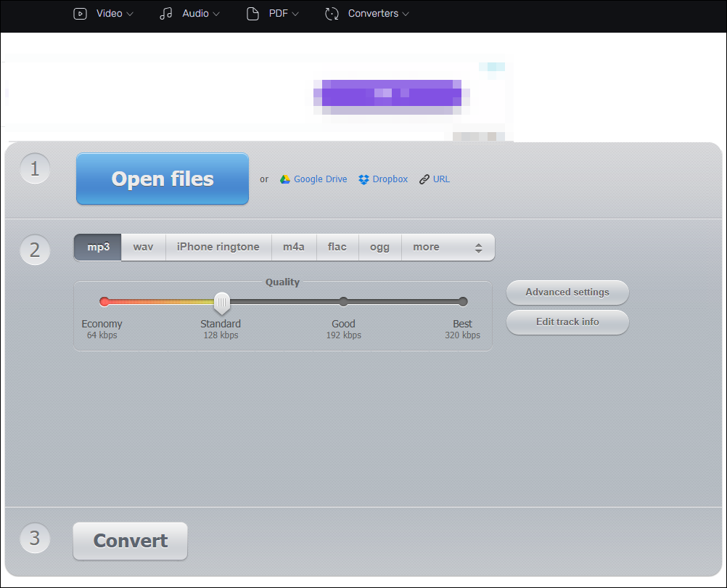Viewport: 727px width, 588px height.
Task: Click the Quality slider handle at Standard
Action: pos(222,303)
